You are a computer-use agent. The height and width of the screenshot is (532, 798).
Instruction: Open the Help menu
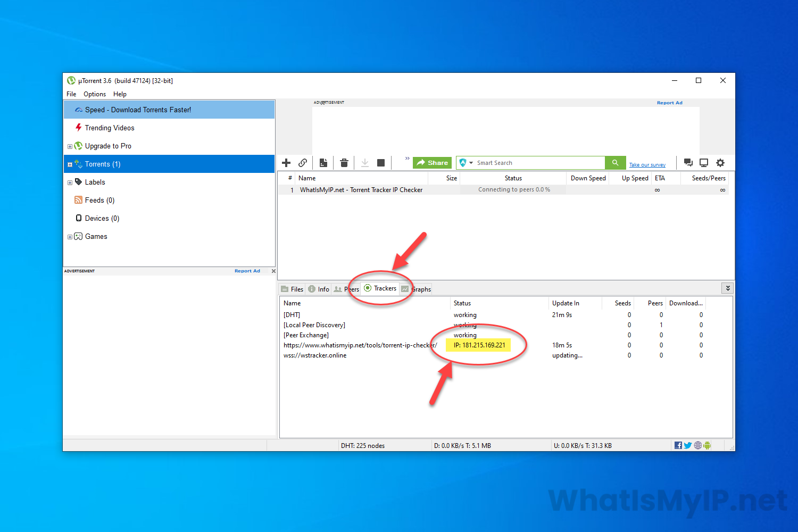pos(120,94)
